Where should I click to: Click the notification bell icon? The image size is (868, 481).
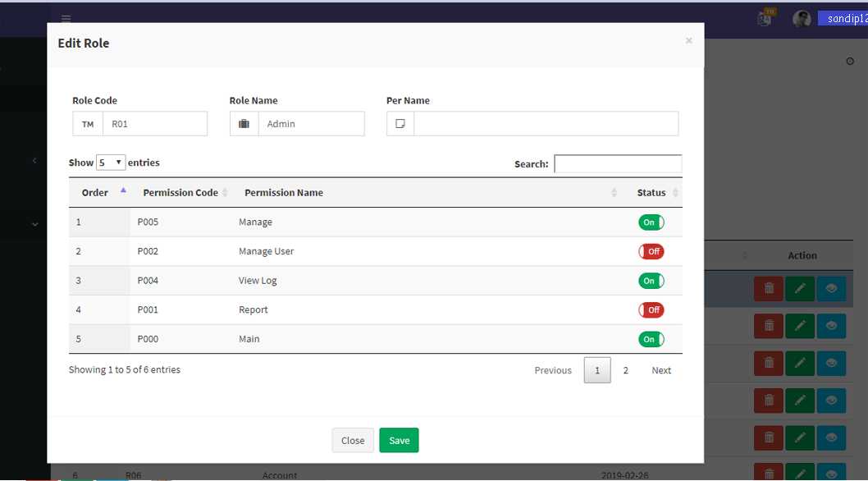pos(764,18)
